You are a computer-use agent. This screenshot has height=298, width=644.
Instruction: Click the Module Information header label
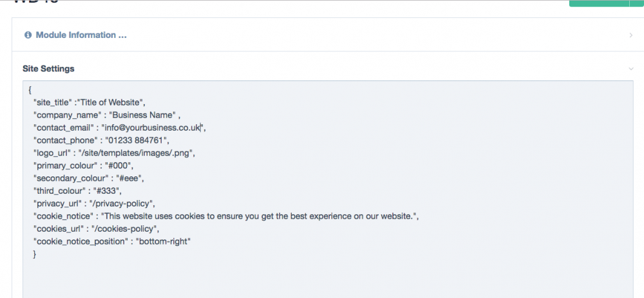tap(80, 35)
